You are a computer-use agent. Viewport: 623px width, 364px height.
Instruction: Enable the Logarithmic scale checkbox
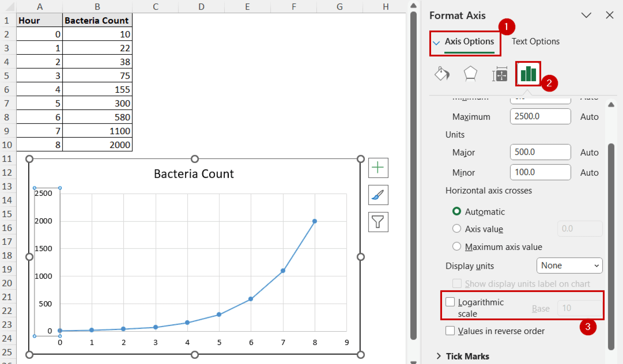450,302
